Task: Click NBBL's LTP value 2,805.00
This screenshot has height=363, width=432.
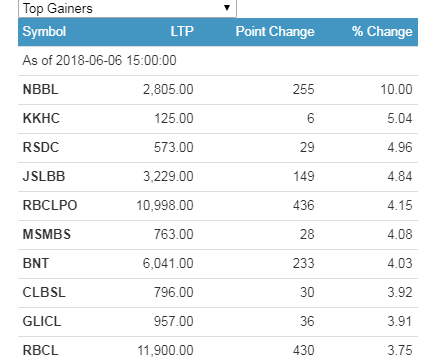Action: pos(168,89)
